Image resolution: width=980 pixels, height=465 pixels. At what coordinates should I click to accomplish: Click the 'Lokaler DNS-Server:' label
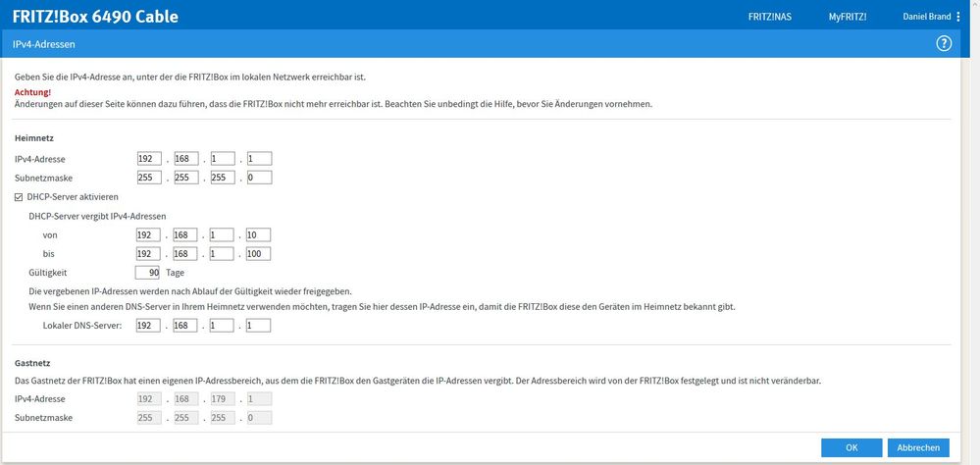click(81, 326)
